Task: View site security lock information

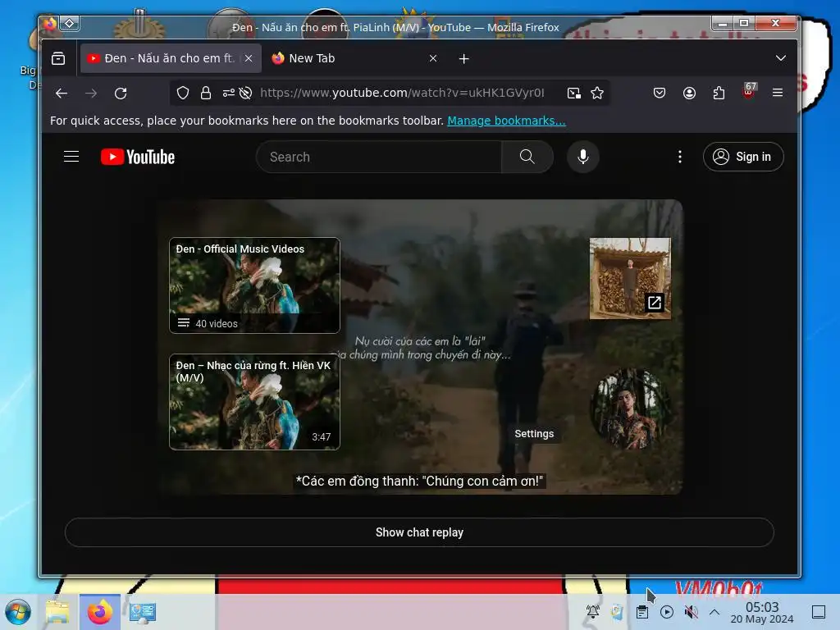Action: tap(206, 94)
